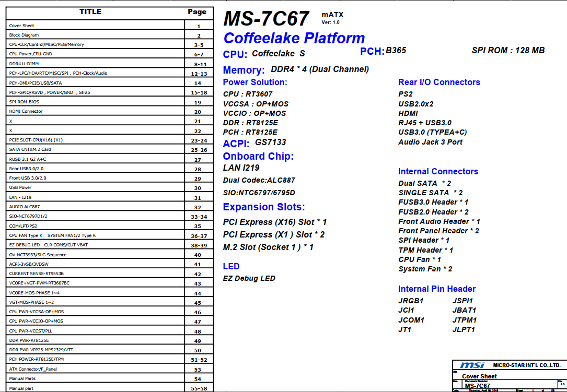This screenshot has width=567, height=392.
Task: Select 'PCH POWER-RT8125E/TPM' entry
Action: click(110, 359)
